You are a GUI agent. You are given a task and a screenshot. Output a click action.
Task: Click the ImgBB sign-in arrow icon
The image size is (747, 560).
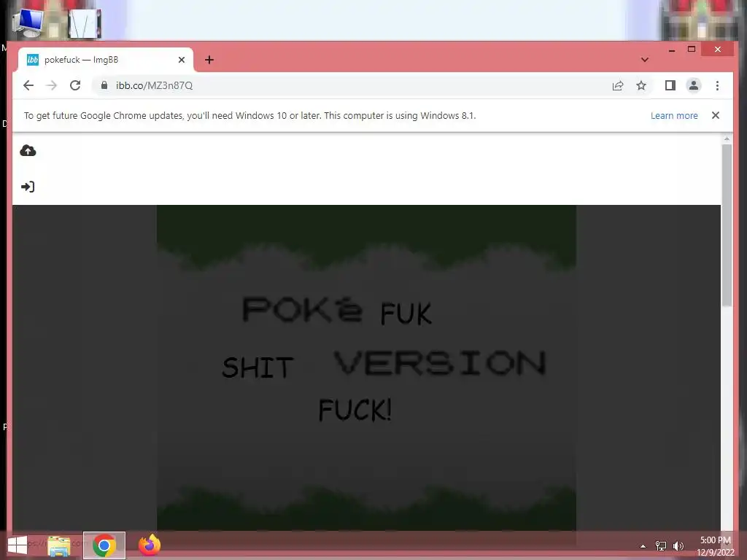coord(28,187)
